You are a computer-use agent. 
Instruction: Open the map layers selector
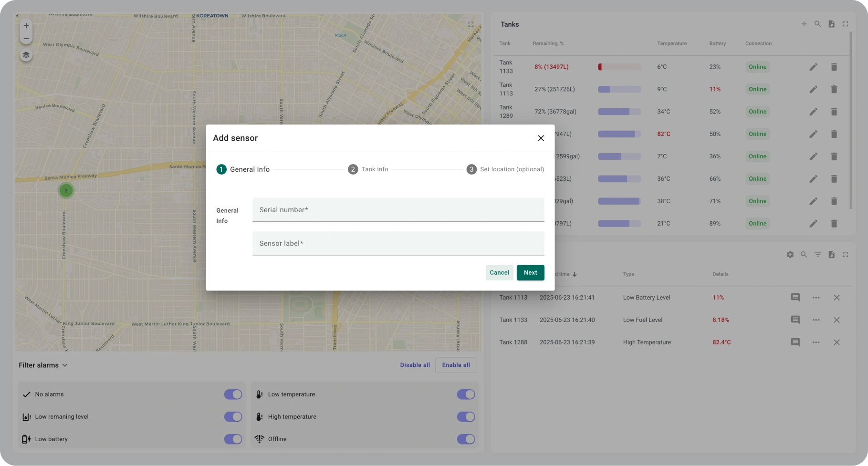coord(26,55)
